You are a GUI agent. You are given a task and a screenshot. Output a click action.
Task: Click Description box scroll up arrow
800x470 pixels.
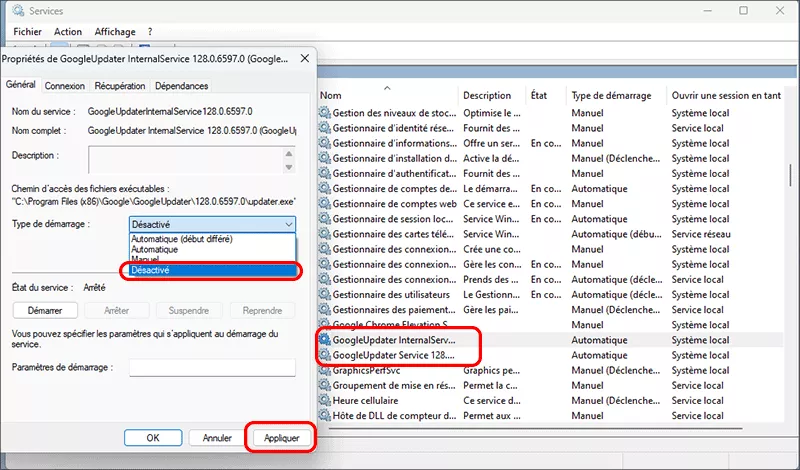click(289, 153)
